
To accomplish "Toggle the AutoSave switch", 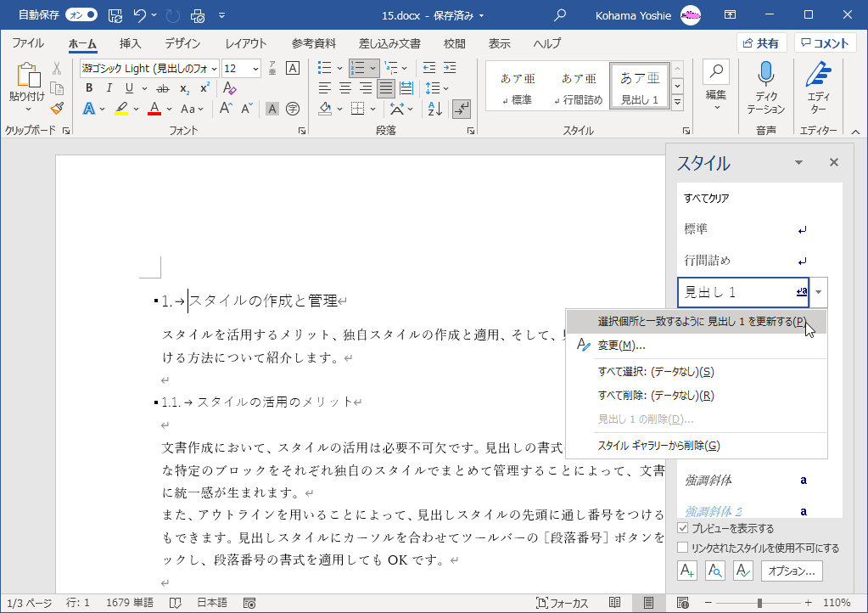I will coord(81,15).
